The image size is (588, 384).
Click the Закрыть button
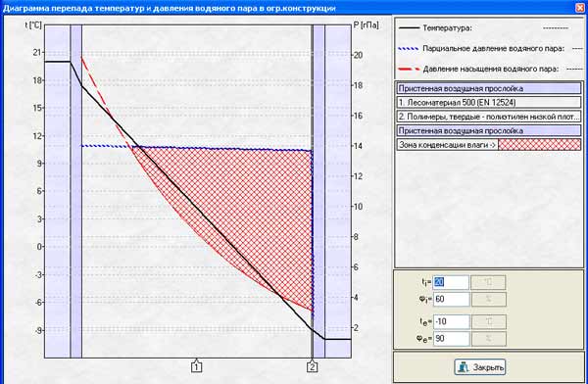[x=480, y=367]
